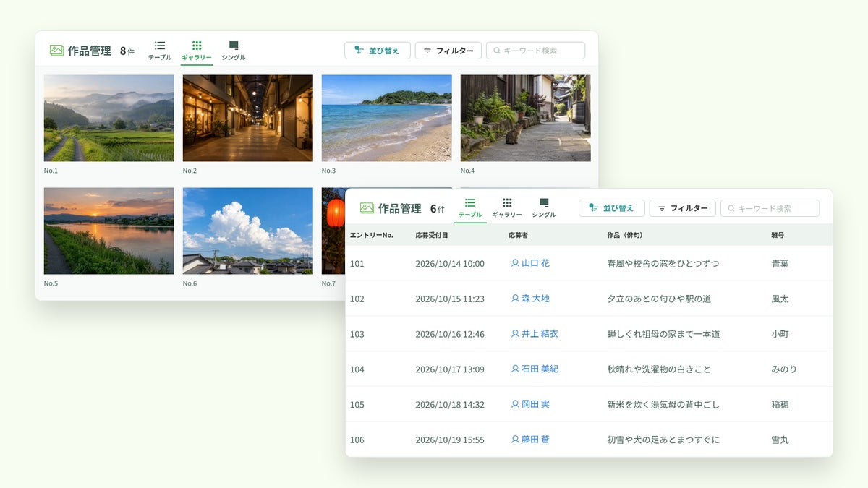Click the No.1 caption label
This screenshot has width=868, height=488.
coord(51,171)
